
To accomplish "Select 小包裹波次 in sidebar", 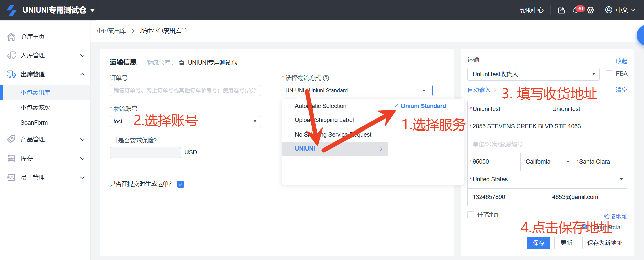I will [x=35, y=108].
